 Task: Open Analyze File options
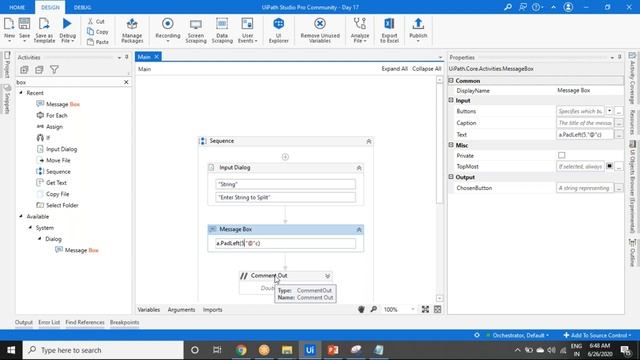tap(360, 30)
